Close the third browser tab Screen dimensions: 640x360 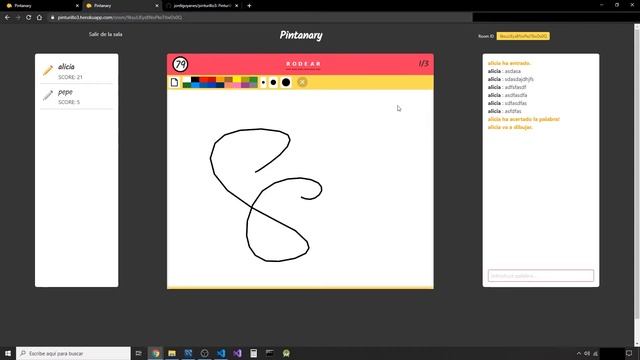pos(237,6)
